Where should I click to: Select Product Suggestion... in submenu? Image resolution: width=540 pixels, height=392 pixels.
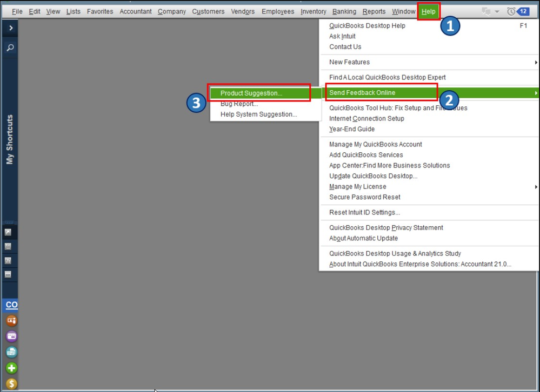click(266, 93)
